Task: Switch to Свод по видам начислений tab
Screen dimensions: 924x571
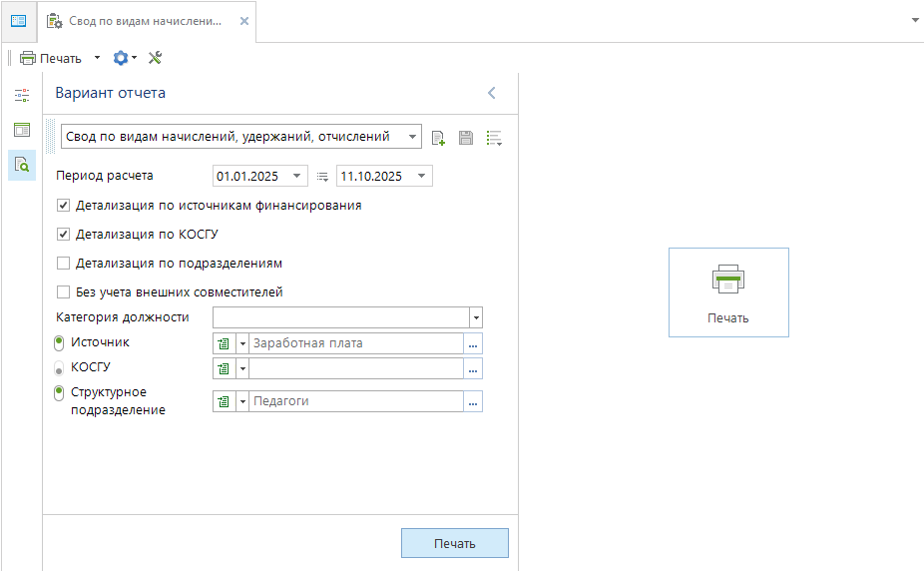Action: [x=146, y=21]
